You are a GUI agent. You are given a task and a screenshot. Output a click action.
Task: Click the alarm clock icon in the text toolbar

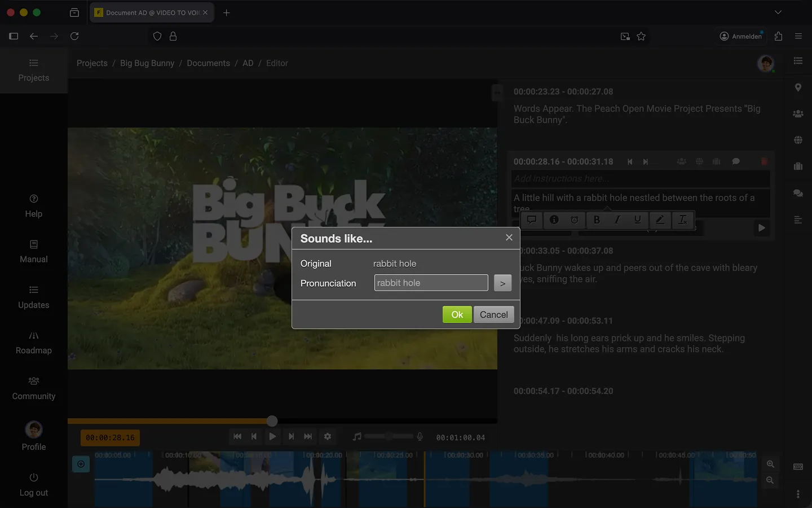tap(574, 220)
